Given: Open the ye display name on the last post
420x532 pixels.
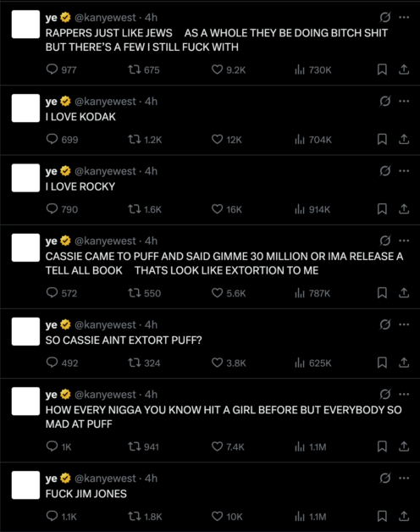Looking at the screenshot, I should 51,479.
